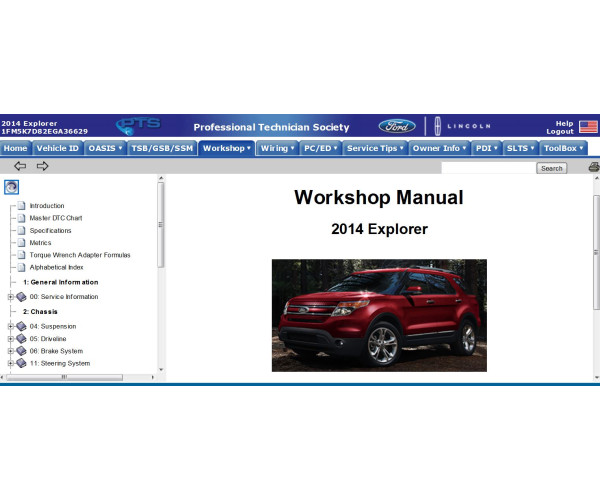Click the Logout link
Image resolution: width=600 pixels, height=500 pixels.
[560, 131]
